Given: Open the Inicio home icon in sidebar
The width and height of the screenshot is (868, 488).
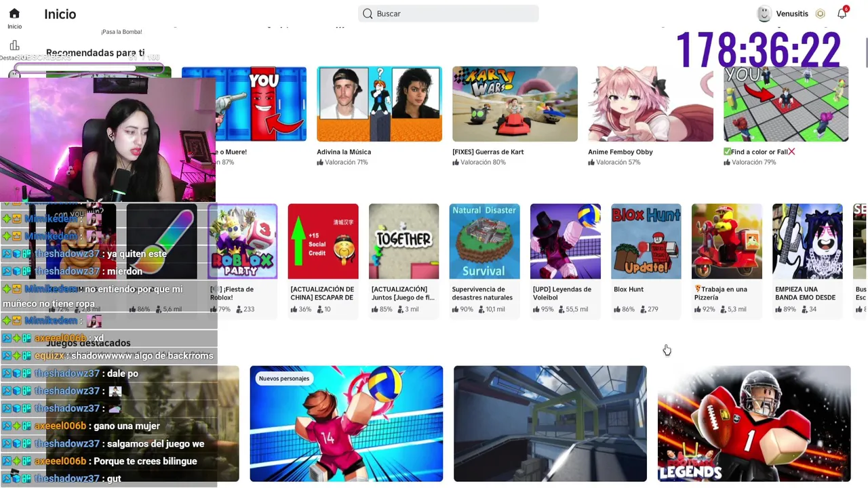Looking at the screenshot, I should pyautogui.click(x=14, y=14).
